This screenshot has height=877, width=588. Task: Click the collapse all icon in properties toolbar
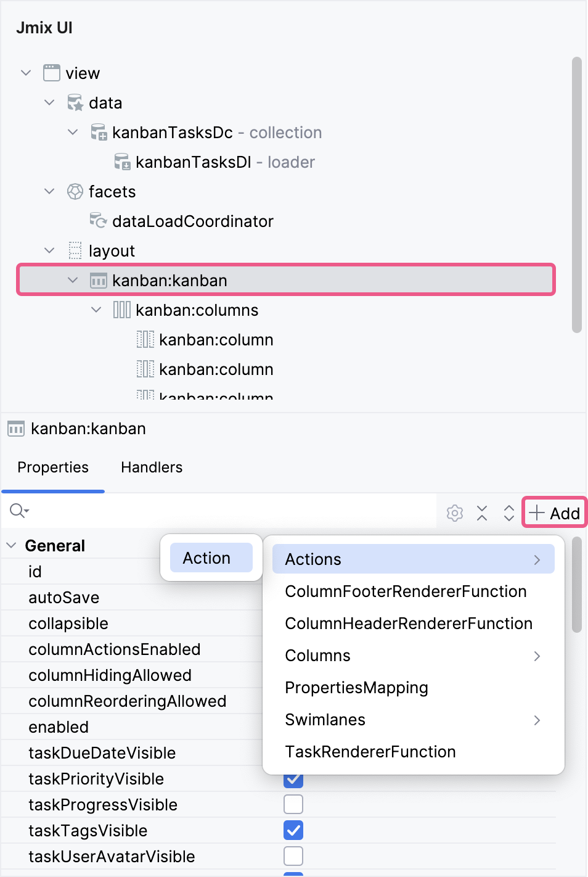pyautogui.click(x=482, y=513)
